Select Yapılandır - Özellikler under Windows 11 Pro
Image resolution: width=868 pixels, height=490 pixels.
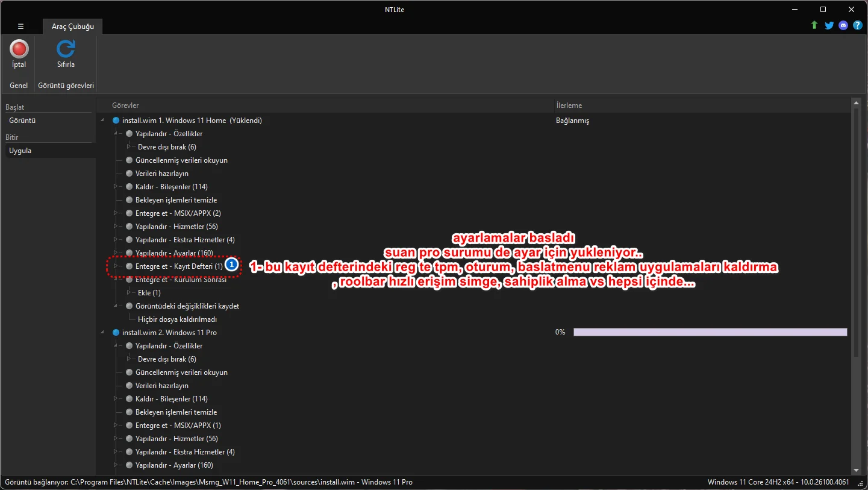(x=169, y=346)
